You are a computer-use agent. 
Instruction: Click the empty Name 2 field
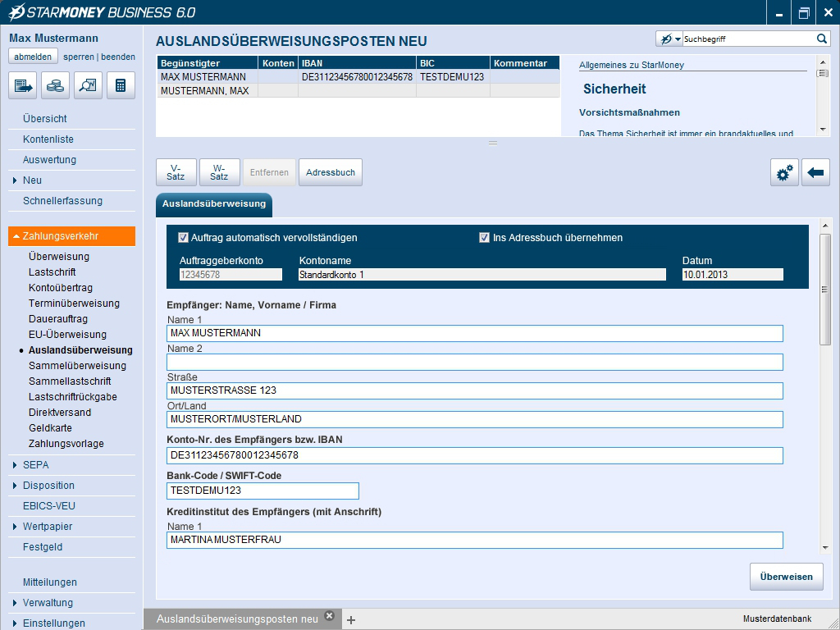[x=475, y=362]
